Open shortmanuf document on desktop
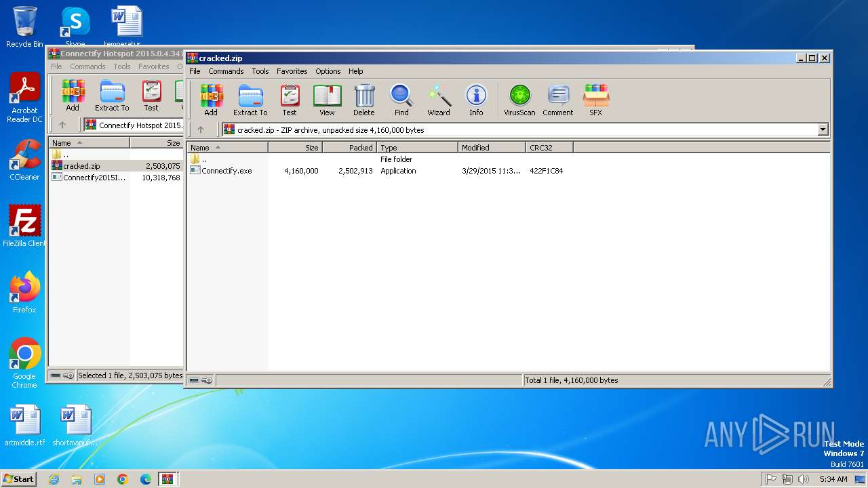The width and height of the screenshot is (868, 488). [75, 426]
